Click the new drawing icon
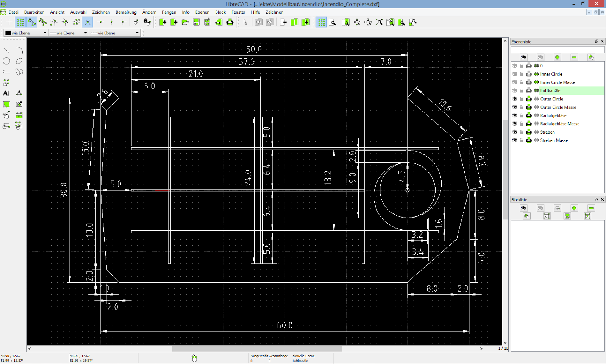Screen dimensions: 606x364 coord(163,22)
